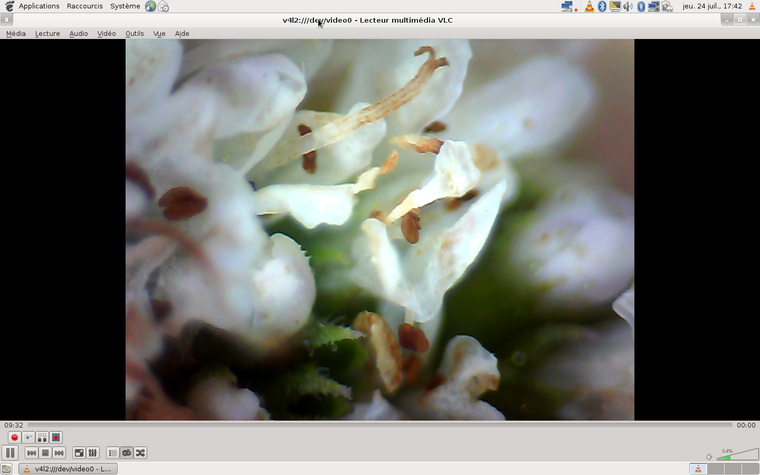
Task: Click the VLC taskbar window button
Action: pos(68,468)
